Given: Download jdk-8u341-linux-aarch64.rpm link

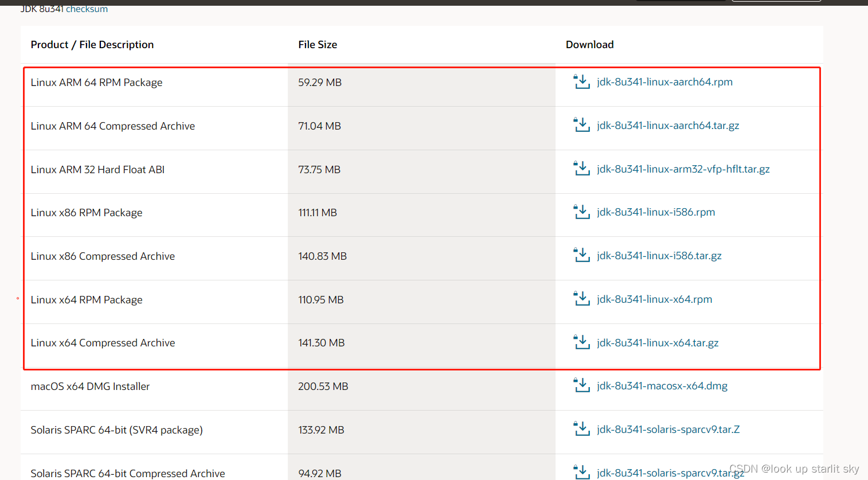Looking at the screenshot, I should point(664,82).
